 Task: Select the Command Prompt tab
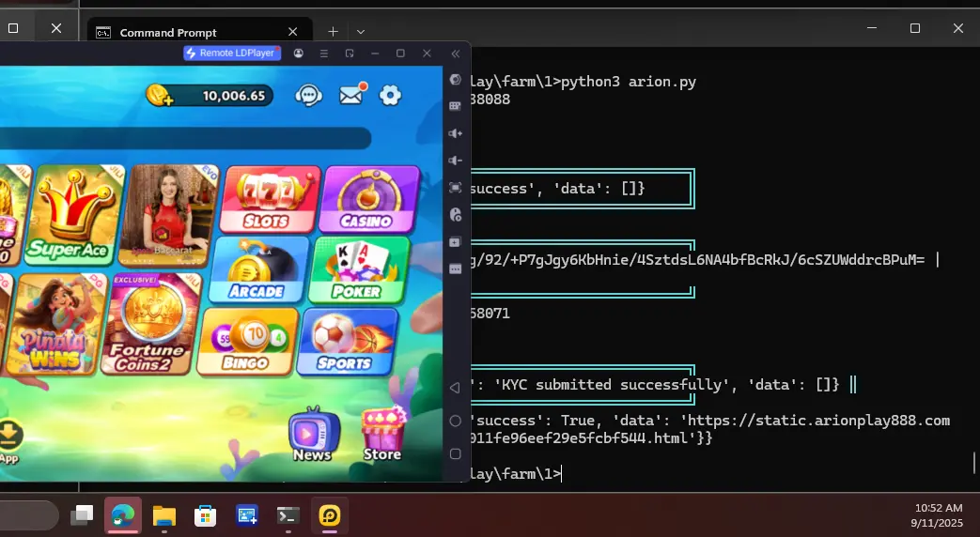(199, 33)
